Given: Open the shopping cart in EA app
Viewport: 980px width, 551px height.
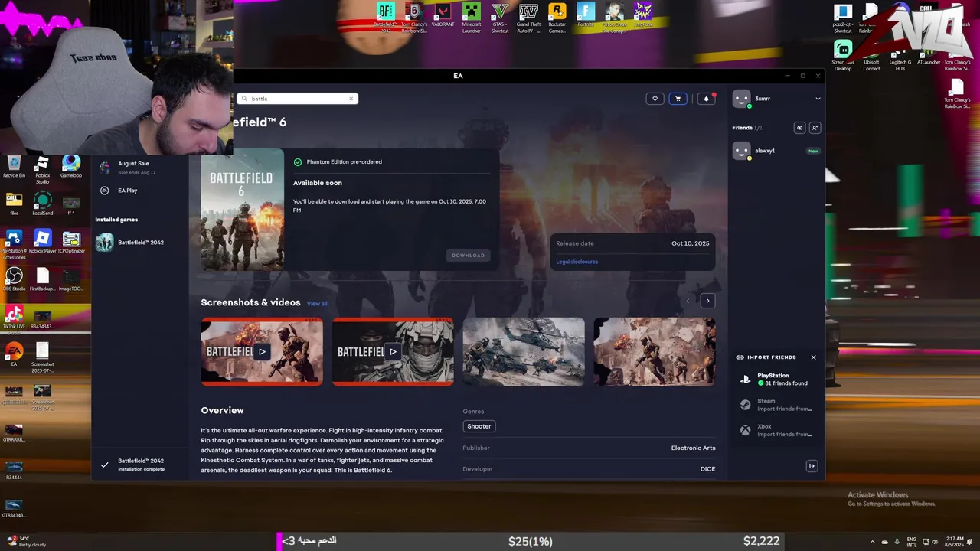Looking at the screenshot, I should coord(678,99).
